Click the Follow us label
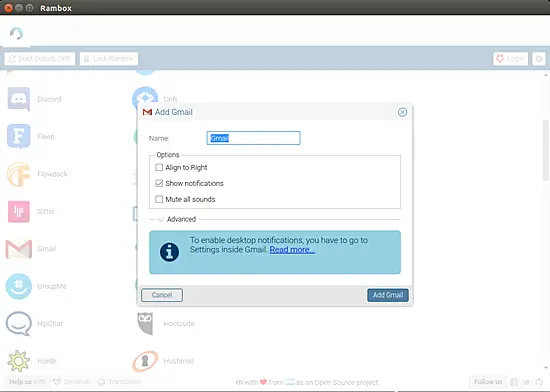The image size is (550, 392). tap(488, 382)
